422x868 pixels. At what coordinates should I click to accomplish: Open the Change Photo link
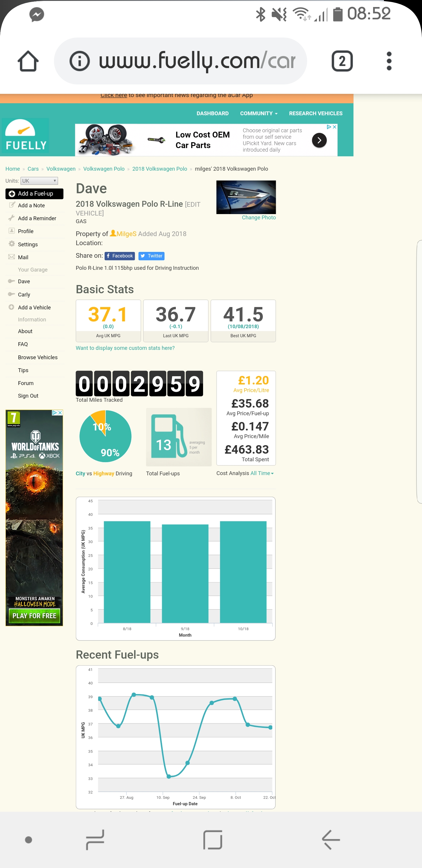259,218
